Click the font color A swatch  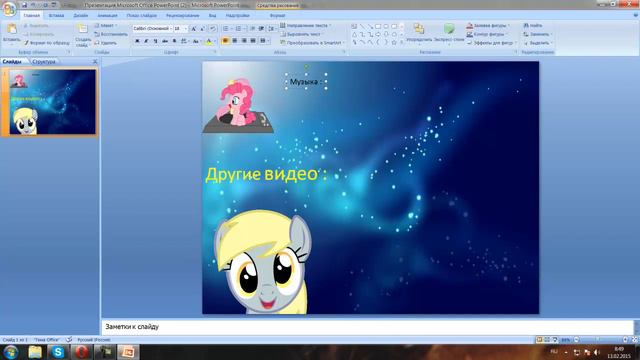pos(208,41)
